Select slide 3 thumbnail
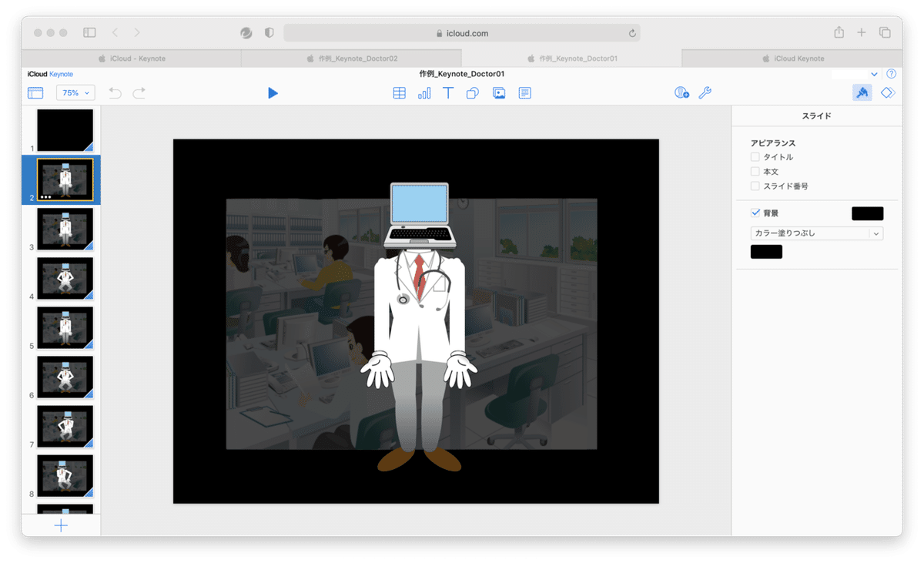 (x=65, y=230)
